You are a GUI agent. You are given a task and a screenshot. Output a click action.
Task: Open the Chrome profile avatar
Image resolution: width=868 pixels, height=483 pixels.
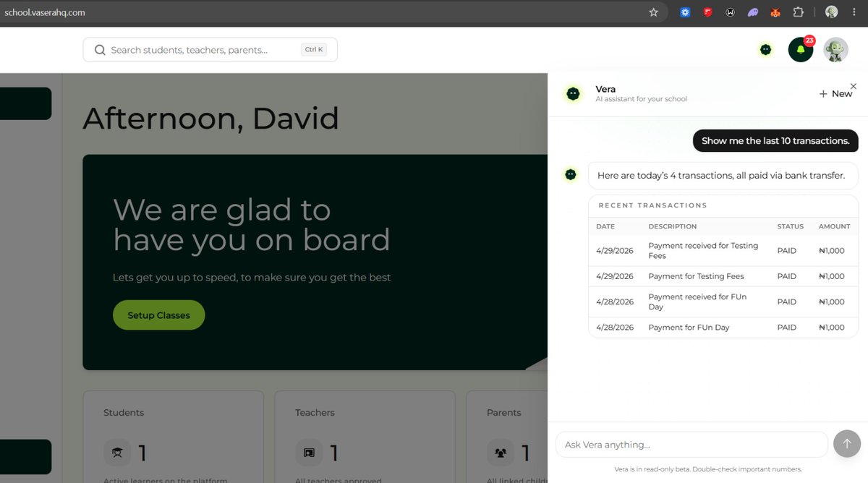coord(831,12)
